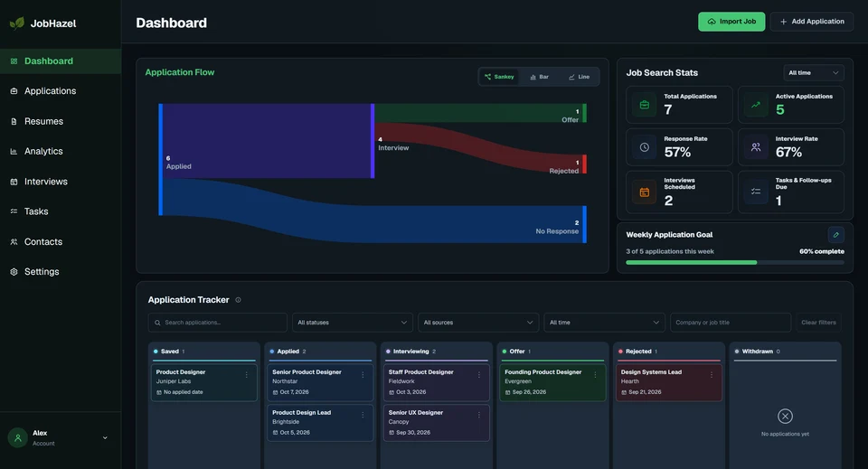Open options menu on Founding Product Designer card
The image size is (868, 469).
[x=595, y=375]
